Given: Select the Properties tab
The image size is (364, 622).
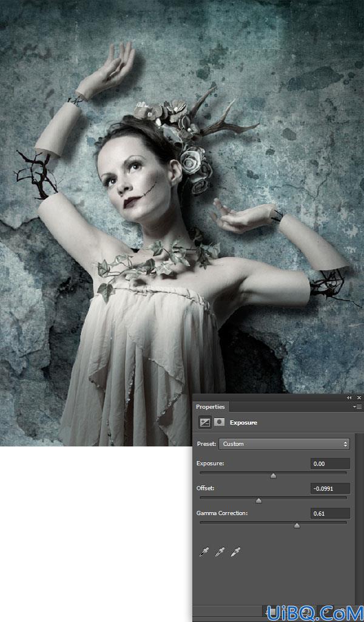Looking at the screenshot, I should tap(211, 406).
